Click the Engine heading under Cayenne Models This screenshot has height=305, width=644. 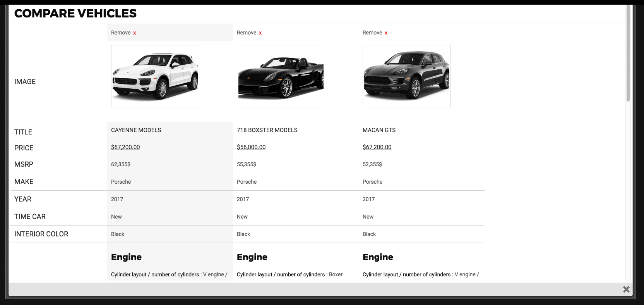click(126, 257)
